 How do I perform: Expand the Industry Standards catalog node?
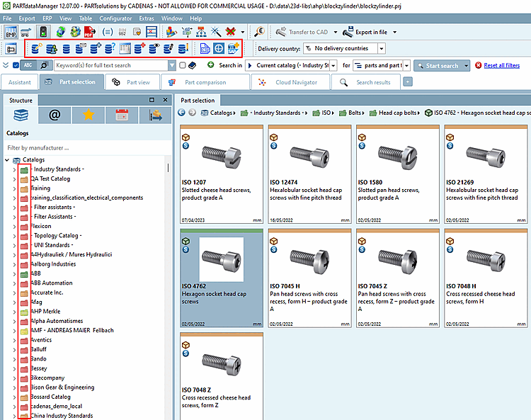pyautogui.click(x=15, y=169)
